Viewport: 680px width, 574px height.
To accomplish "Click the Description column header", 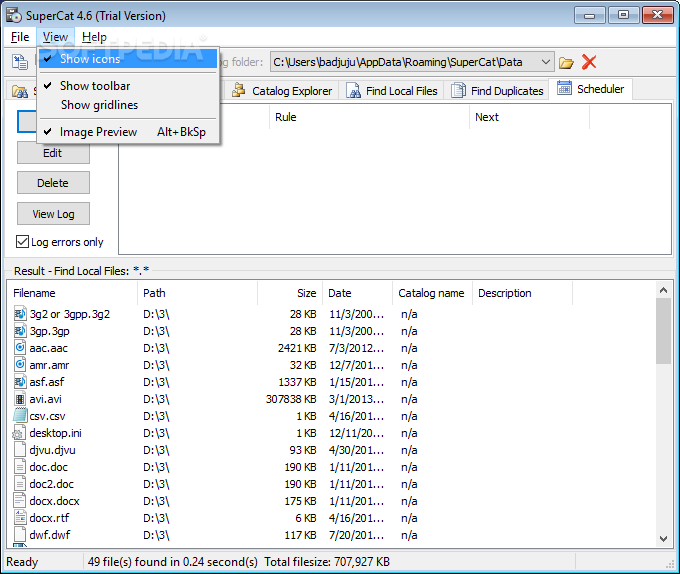I will 523,293.
